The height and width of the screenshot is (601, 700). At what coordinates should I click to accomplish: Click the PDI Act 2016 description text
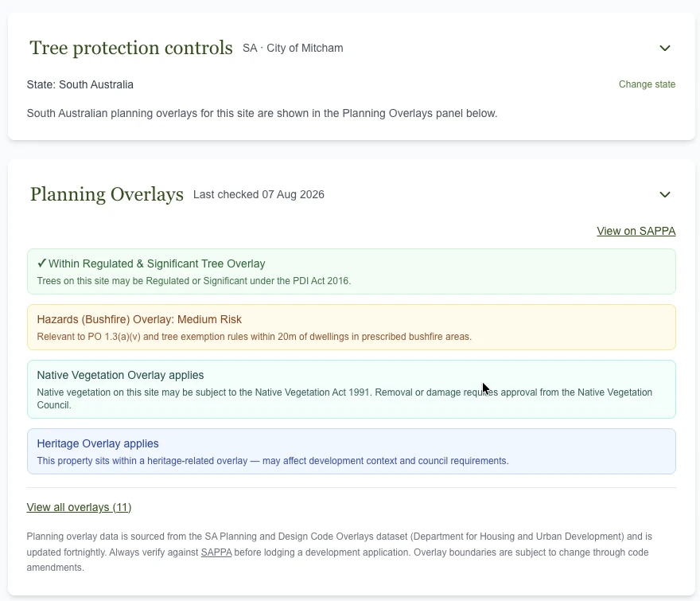point(194,281)
